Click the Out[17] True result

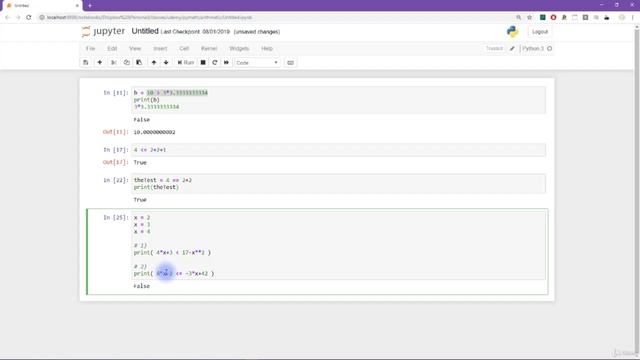click(x=140, y=162)
